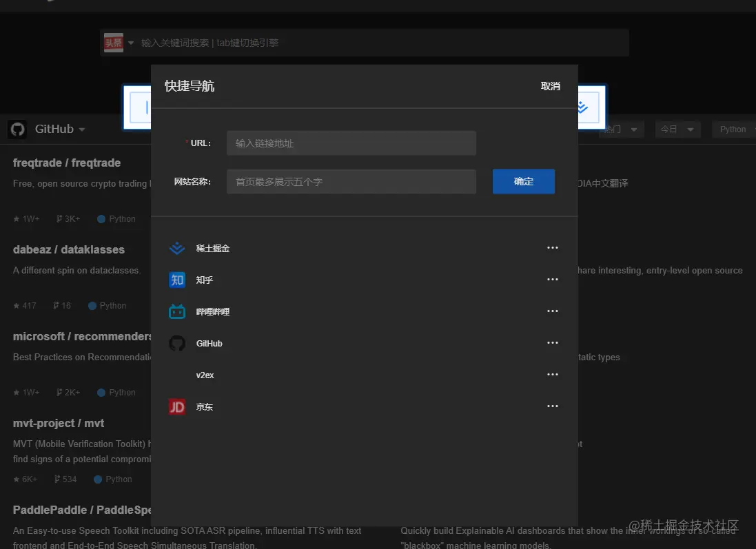Click the 6K+ star count for mvt
This screenshot has width=756, height=549.
(25, 479)
